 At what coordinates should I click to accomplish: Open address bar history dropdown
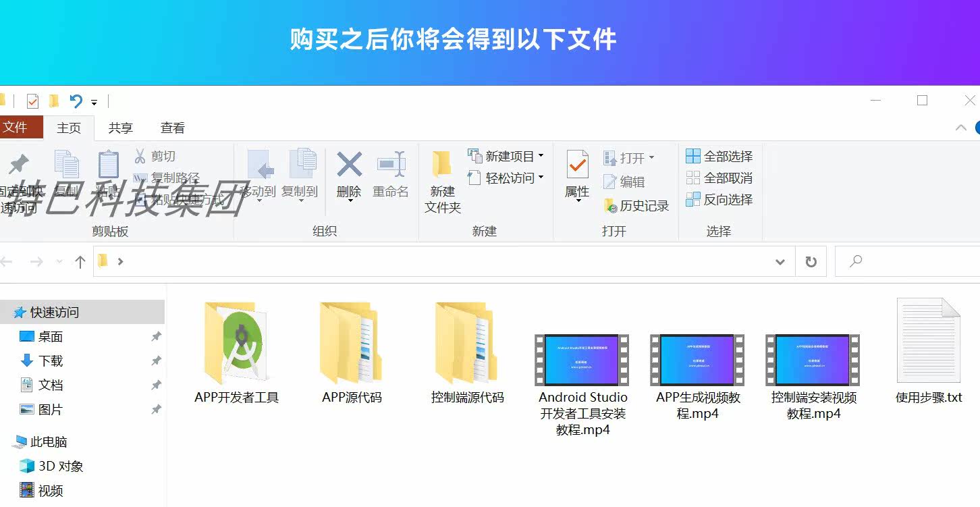tap(780, 262)
